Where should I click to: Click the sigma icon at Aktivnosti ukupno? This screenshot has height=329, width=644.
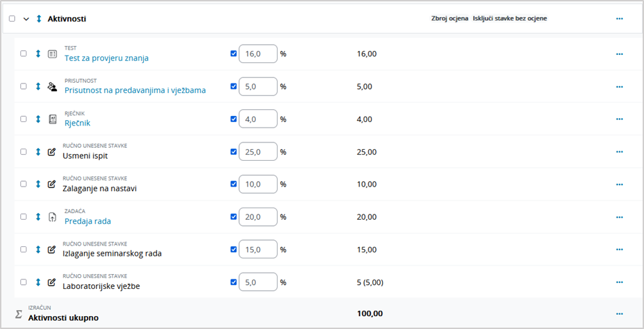point(19,313)
